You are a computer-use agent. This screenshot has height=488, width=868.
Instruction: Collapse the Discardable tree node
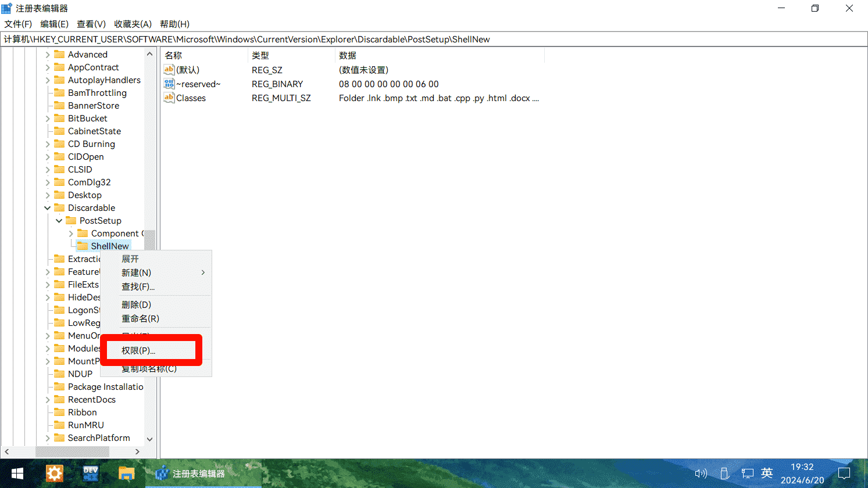pos(48,208)
